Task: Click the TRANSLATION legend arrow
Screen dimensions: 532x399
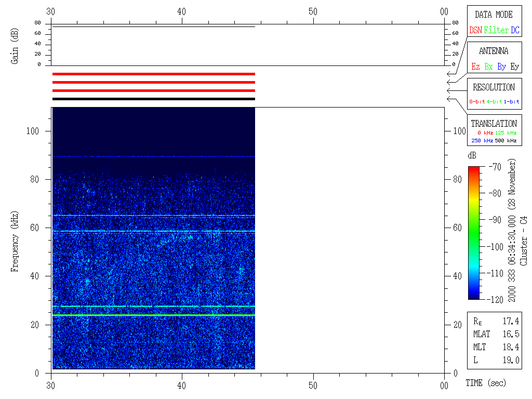Action: [449, 98]
